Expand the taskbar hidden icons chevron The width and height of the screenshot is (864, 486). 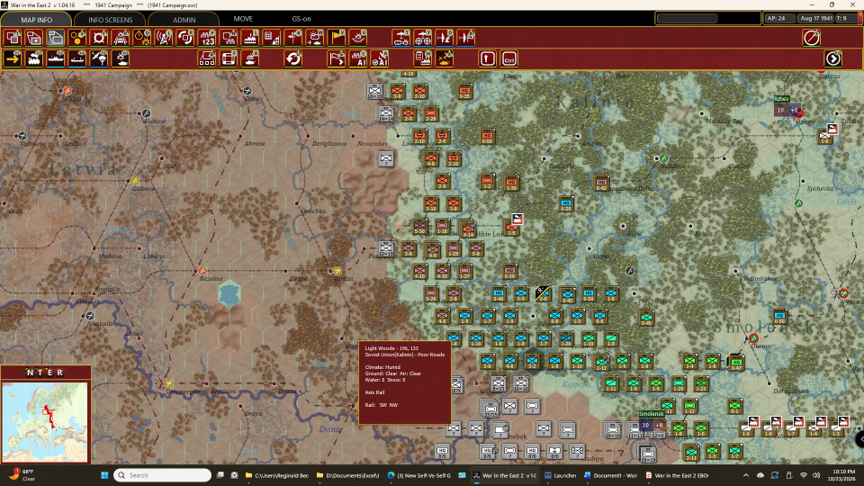[x=746, y=475]
